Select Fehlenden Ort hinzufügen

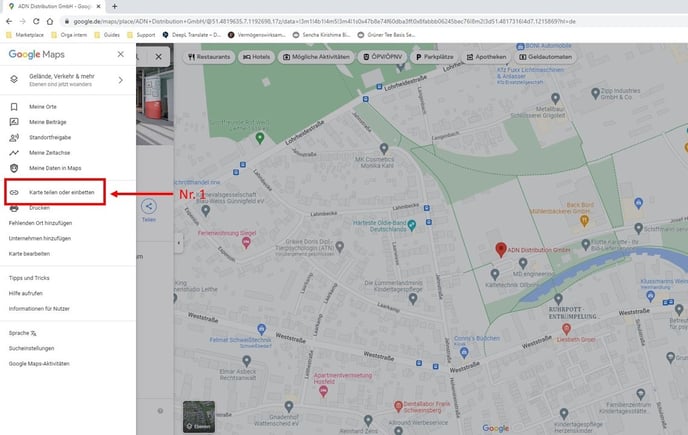(40, 223)
